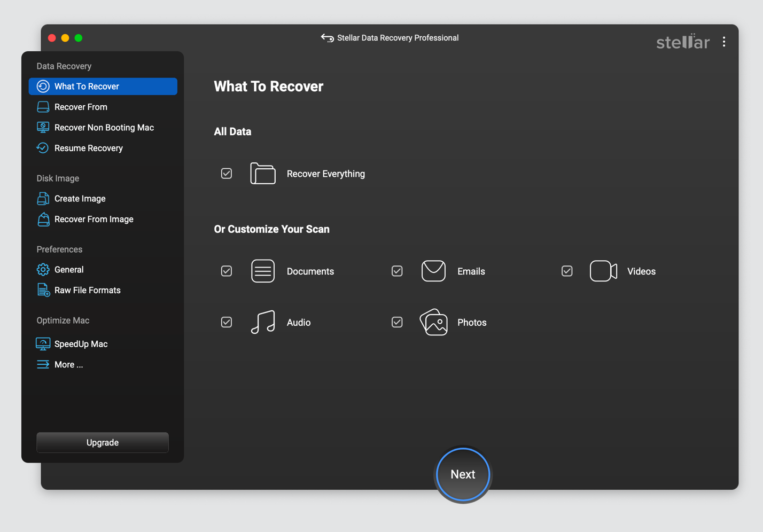This screenshot has height=532, width=763.
Task: Click the back arrow icon in title bar
Action: [327, 38]
